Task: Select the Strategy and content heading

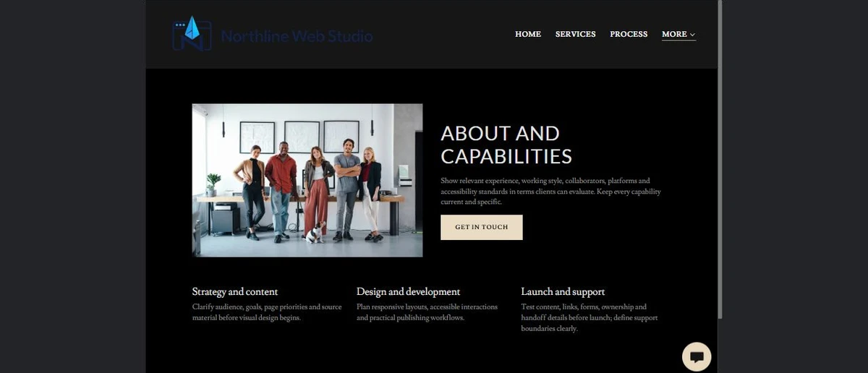Action: 235,292
